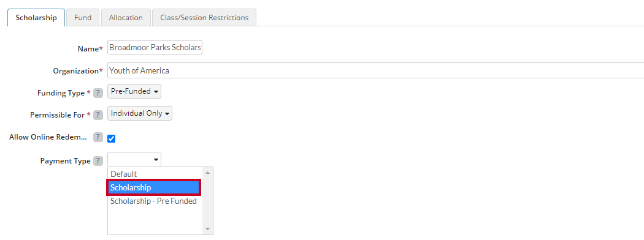The image size is (644, 240).
Task: Go to Class/Session Restrictions tab
Action: click(204, 18)
